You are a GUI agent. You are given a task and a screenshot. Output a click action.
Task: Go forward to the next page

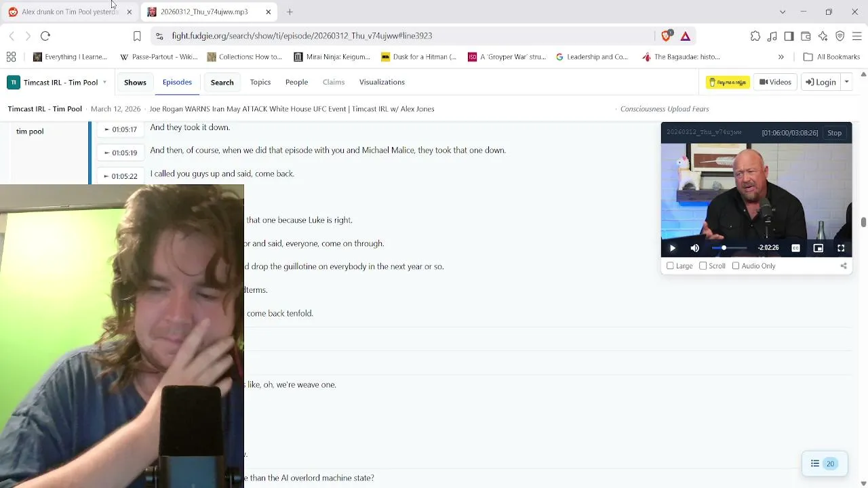28,36
